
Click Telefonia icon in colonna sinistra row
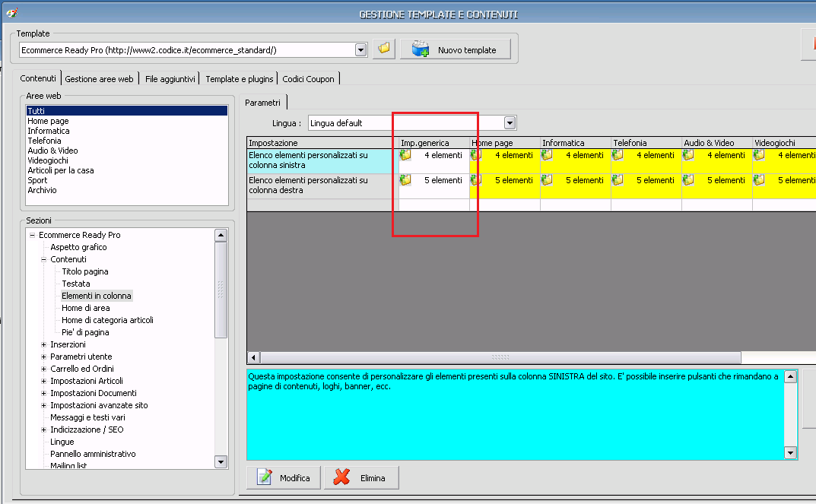coord(618,155)
